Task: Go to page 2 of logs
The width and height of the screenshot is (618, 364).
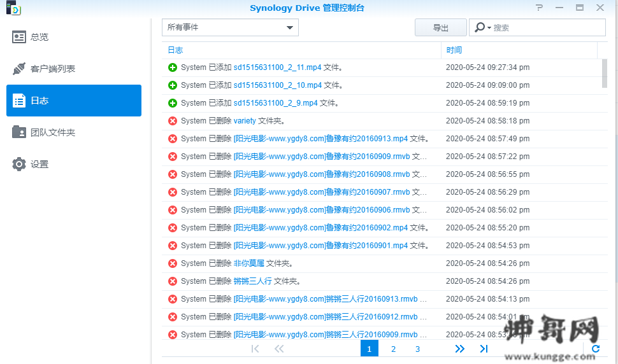Action: 393,349
